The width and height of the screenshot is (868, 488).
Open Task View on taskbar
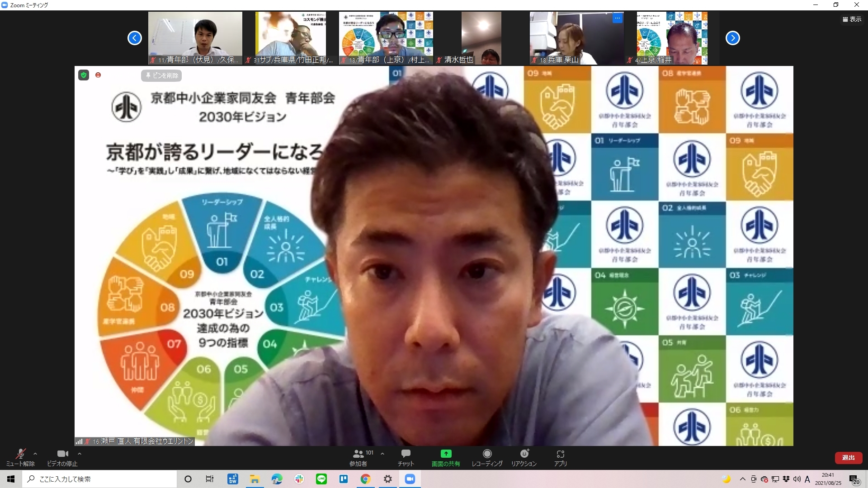[210, 479]
